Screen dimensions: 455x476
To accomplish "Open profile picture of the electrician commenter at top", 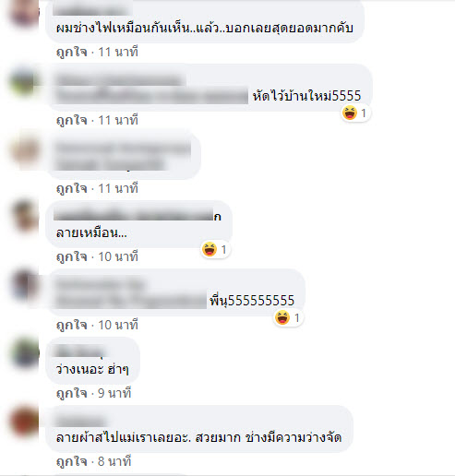I will pos(25,13).
